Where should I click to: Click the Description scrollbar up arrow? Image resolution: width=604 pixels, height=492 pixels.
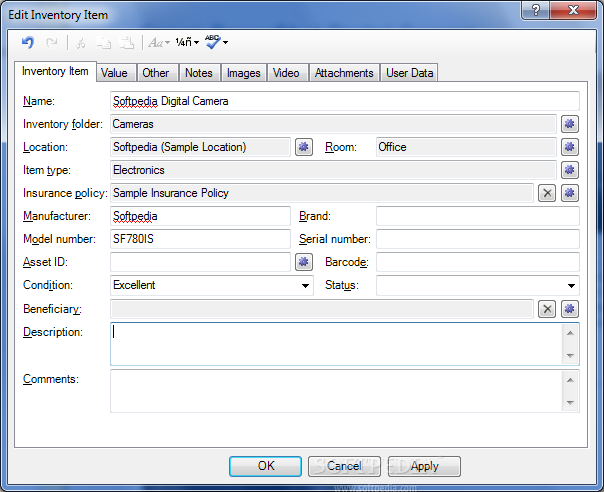570,333
